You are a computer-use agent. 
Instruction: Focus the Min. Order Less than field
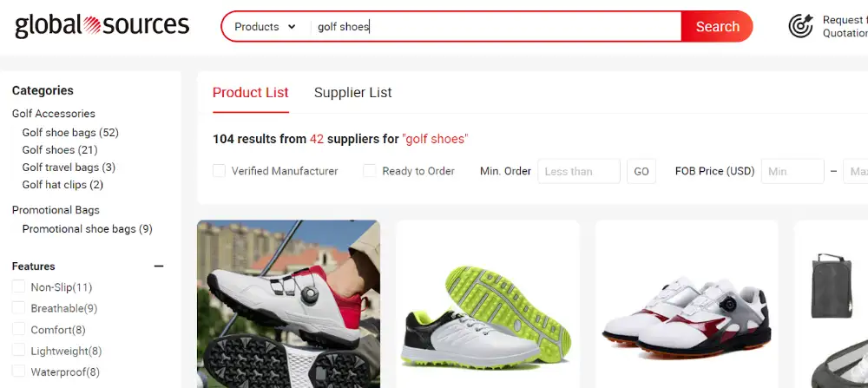tap(579, 171)
